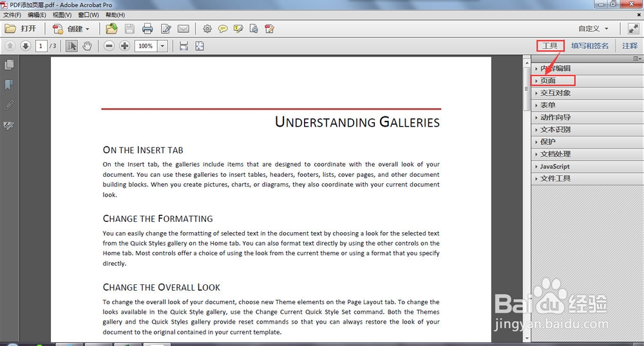Expand the 文档处理 panel section

[587, 154]
